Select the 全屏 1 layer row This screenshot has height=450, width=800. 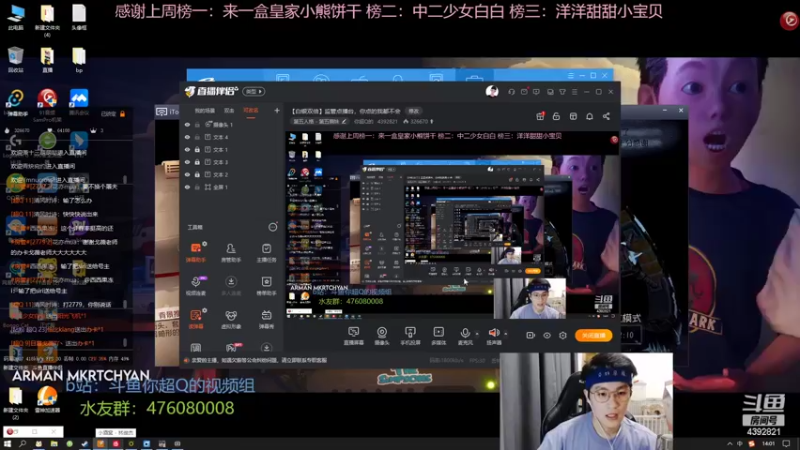[x=232, y=187]
